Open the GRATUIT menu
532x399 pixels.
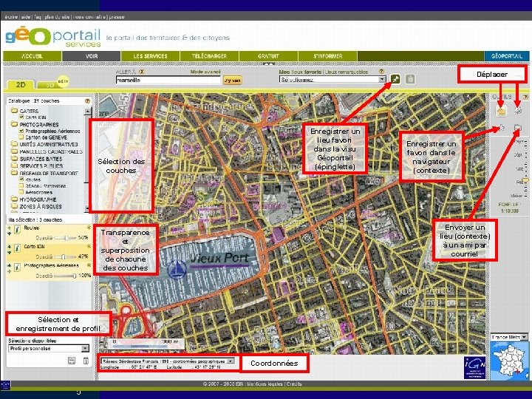click(x=268, y=56)
